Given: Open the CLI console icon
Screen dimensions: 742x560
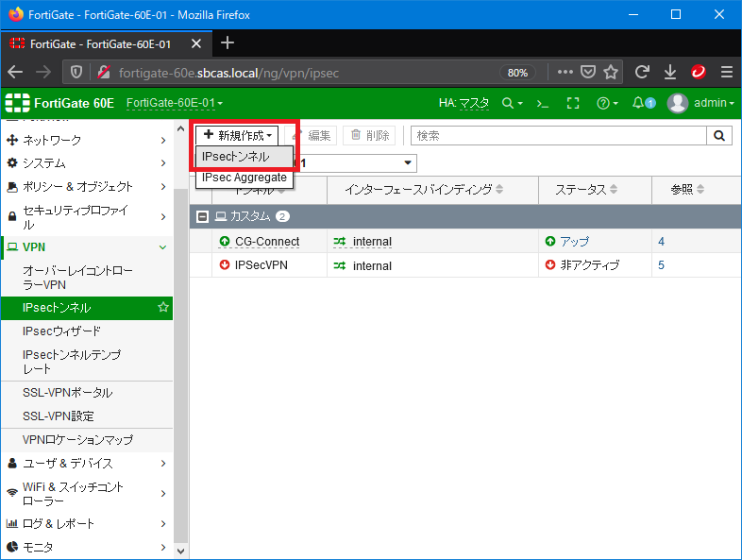Looking at the screenshot, I should point(542,103).
